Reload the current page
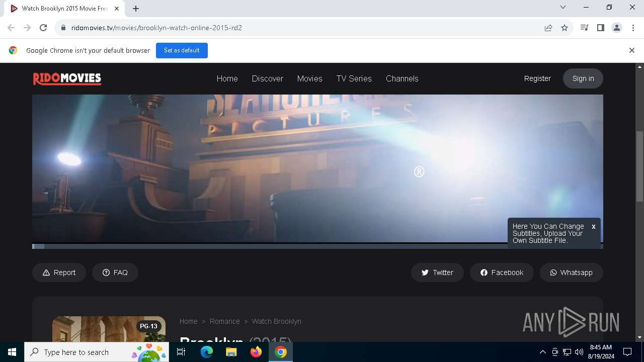The height and width of the screenshot is (362, 644). tap(43, 28)
